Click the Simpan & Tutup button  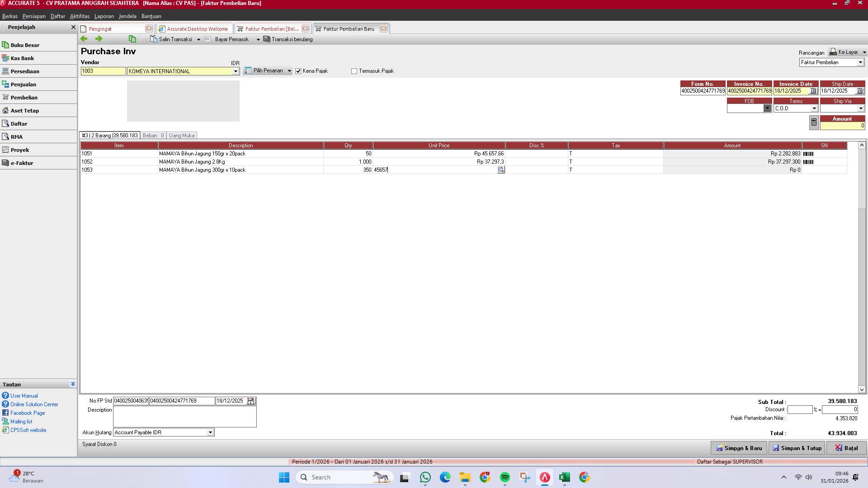pyautogui.click(x=797, y=448)
